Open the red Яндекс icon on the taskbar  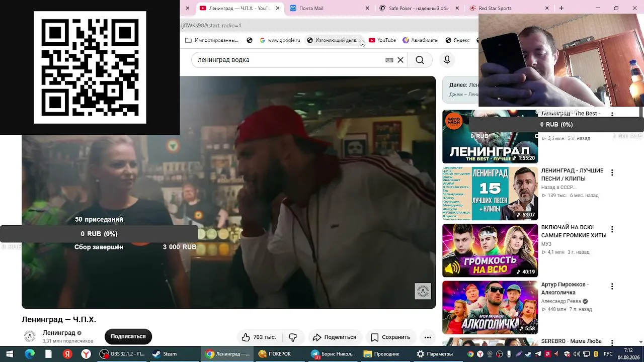(x=67, y=354)
